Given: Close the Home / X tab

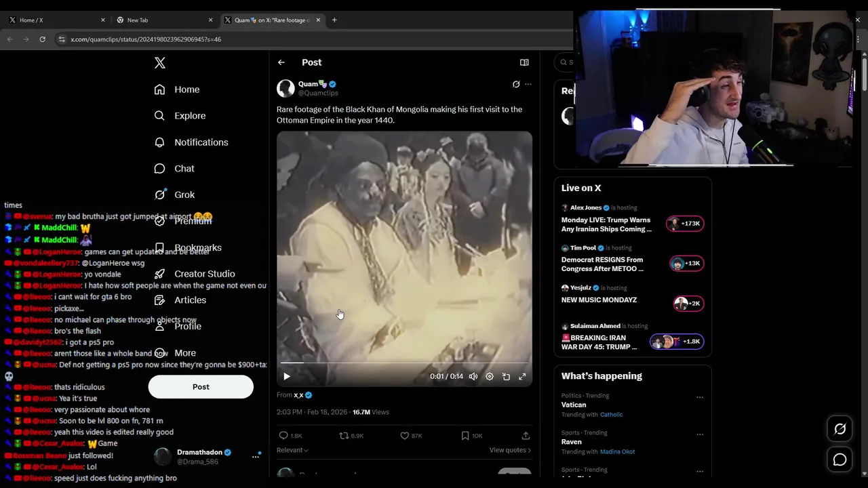Looking at the screenshot, I should (103, 20).
